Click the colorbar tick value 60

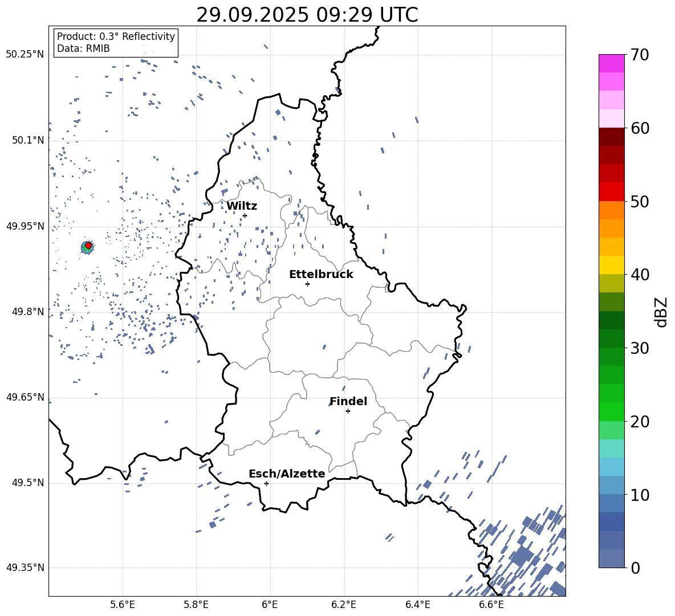(640, 128)
